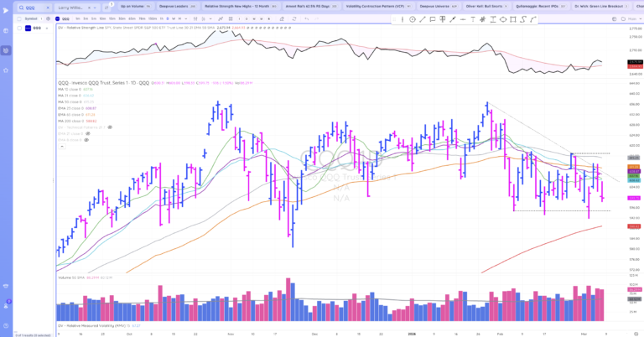Click Relative Measured Volatility (RMV) label

coord(94,325)
